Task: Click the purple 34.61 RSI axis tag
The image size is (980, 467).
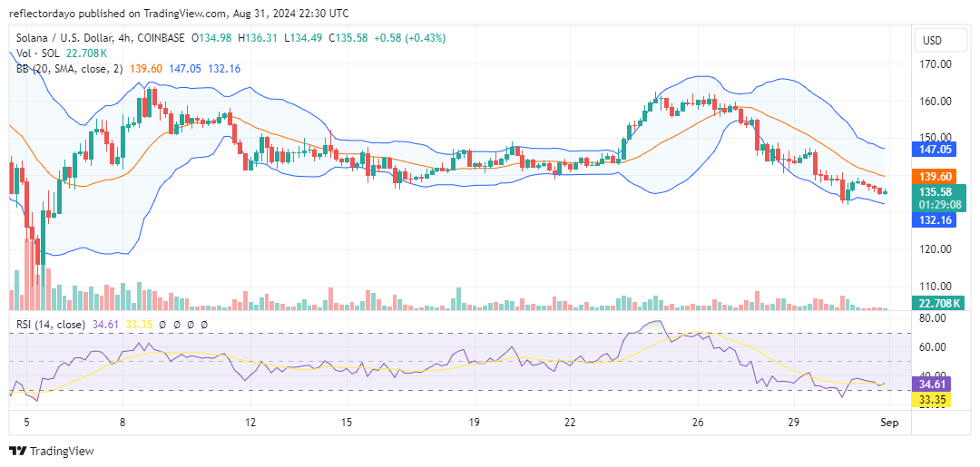Action: (x=933, y=384)
